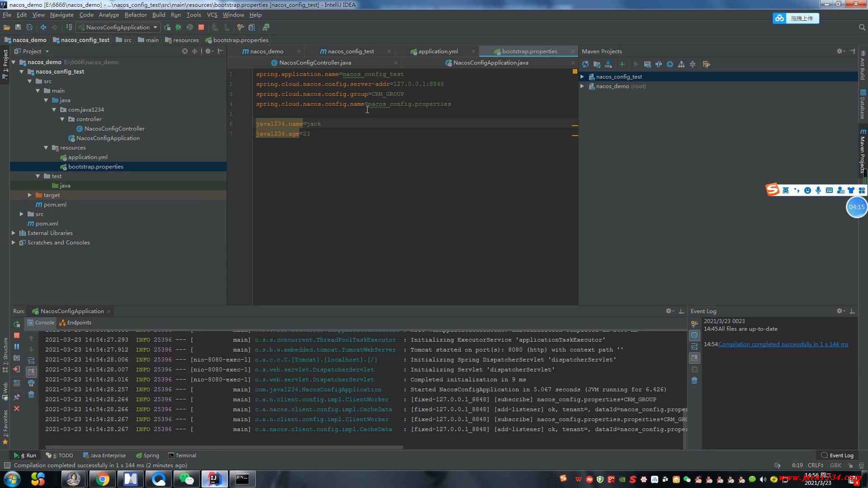Click the Back navigation arrow in the toolbar
868x488 pixels.
click(x=43, y=28)
